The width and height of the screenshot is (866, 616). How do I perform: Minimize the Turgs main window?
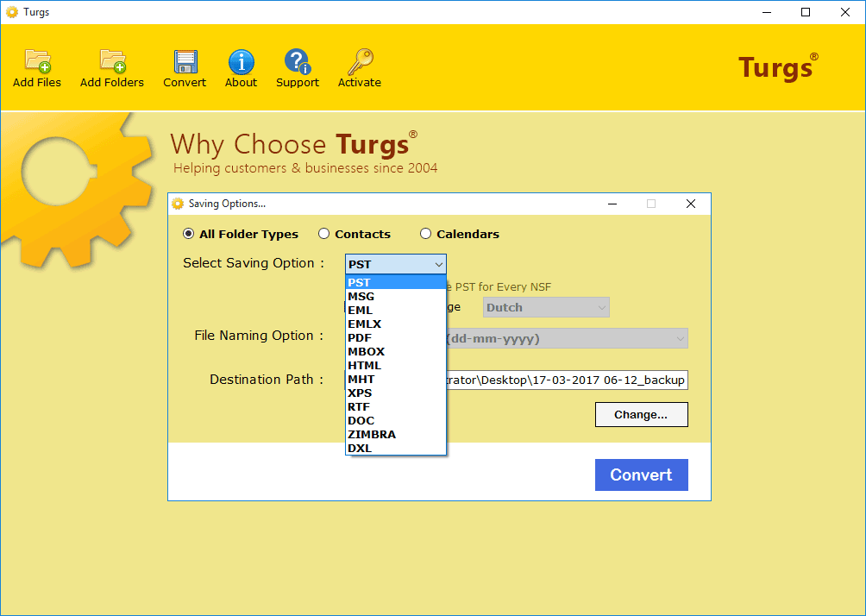coord(767,12)
